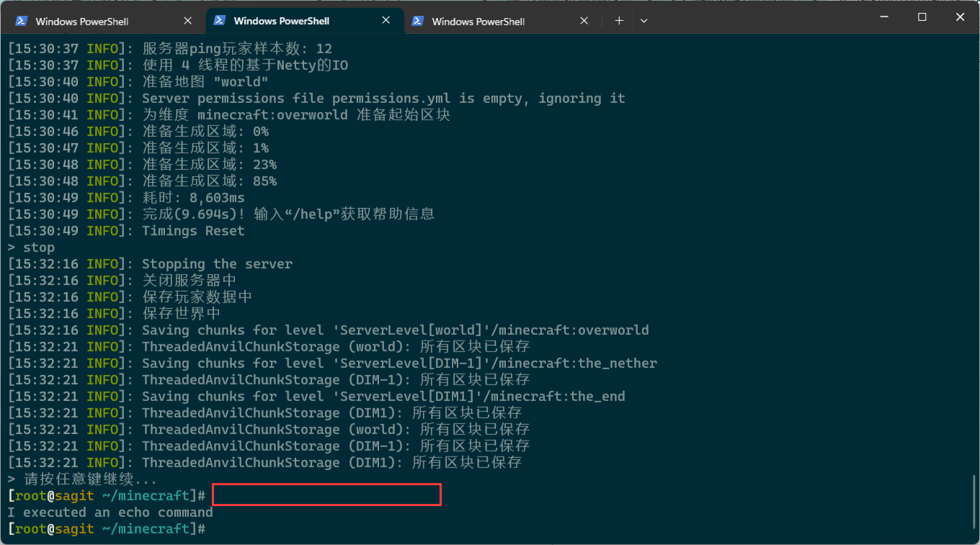Open a new tab with the plus button
The height and width of the screenshot is (545, 980).
pyautogui.click(x=618, y=21)
